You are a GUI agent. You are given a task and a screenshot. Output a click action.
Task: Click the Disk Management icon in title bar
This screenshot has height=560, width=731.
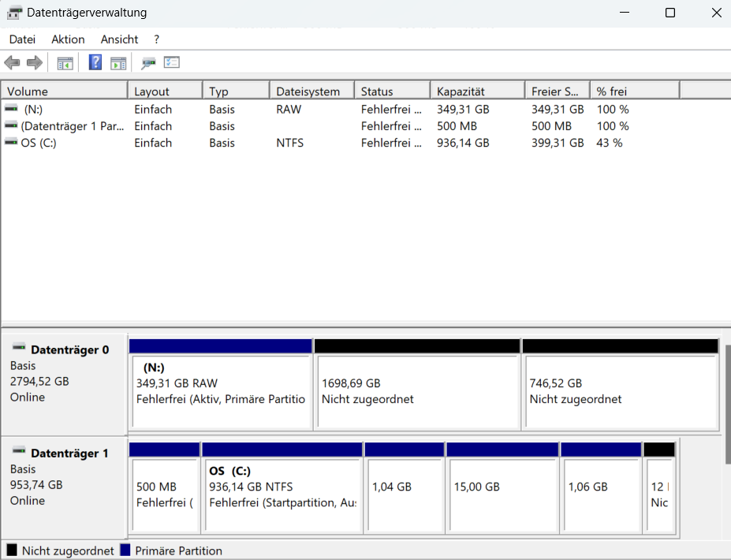tap(13, 13)
